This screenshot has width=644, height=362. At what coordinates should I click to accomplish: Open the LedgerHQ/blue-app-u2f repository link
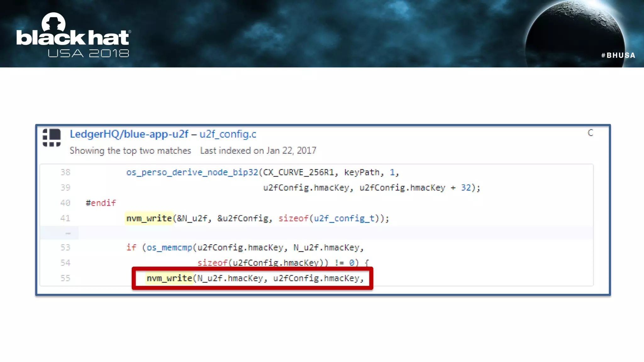(x=129, y=134)
